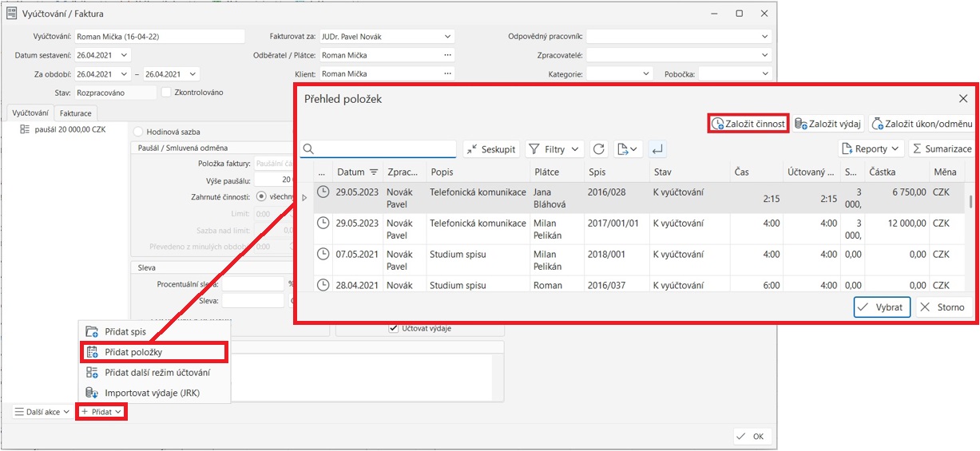The height and width of the screenshot is (451, 980).
Task: Open the Fakturovat za combo box
Action: (386, 37)
